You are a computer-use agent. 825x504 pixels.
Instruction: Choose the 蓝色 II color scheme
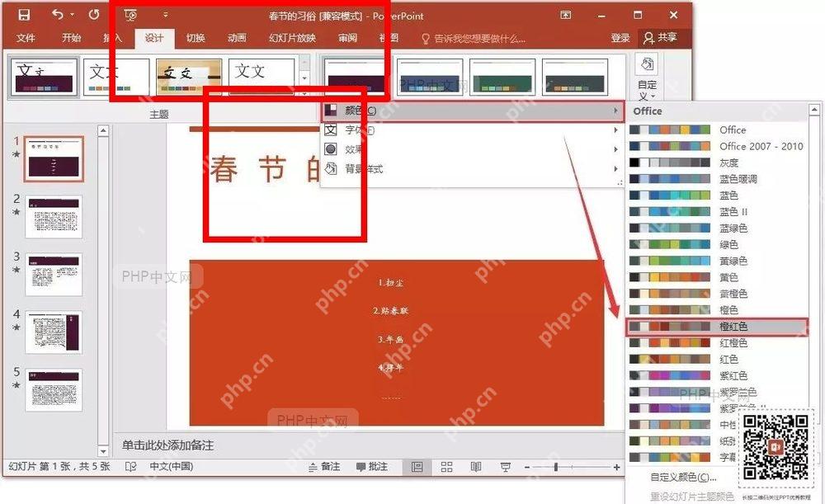(718, 211)
